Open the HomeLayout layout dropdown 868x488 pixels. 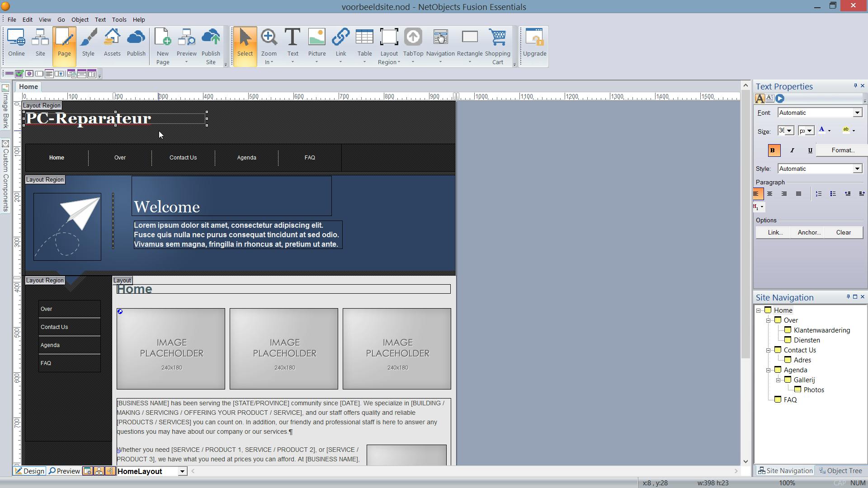tap(182, 471)
